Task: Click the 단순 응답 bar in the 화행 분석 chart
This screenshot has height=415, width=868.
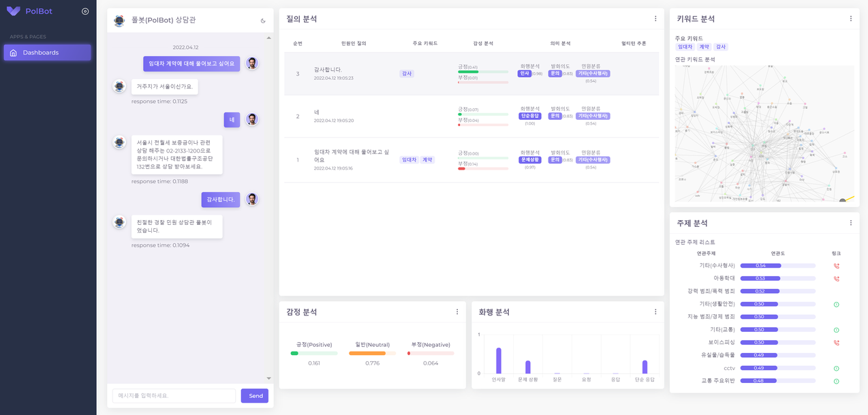Action: point(645,367)
